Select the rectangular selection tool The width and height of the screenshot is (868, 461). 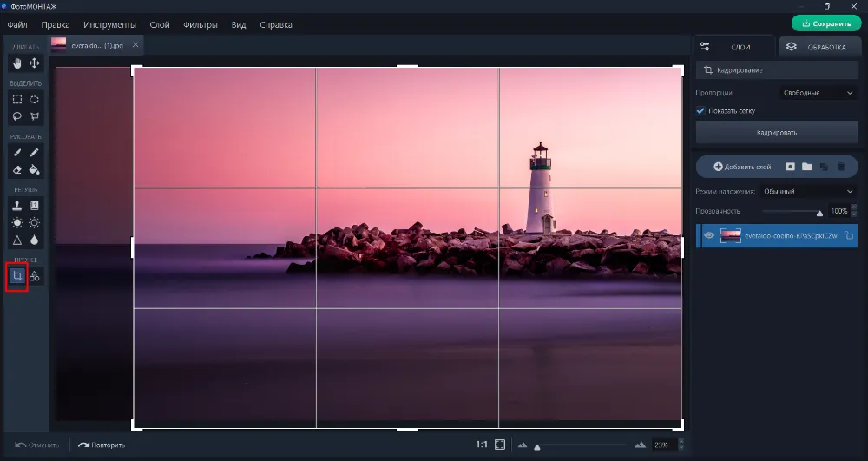click(17, 100)
